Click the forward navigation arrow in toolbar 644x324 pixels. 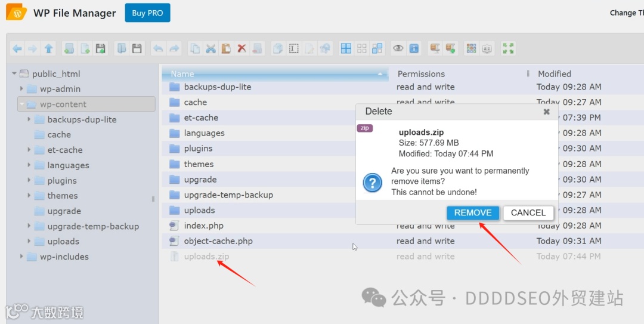[32, 48]
